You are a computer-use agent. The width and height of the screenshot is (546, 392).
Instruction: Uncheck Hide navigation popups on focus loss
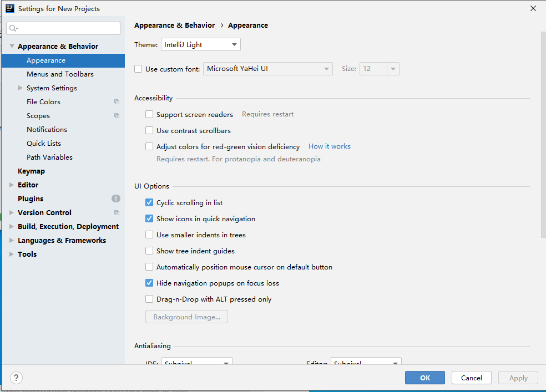click(149, 283)
